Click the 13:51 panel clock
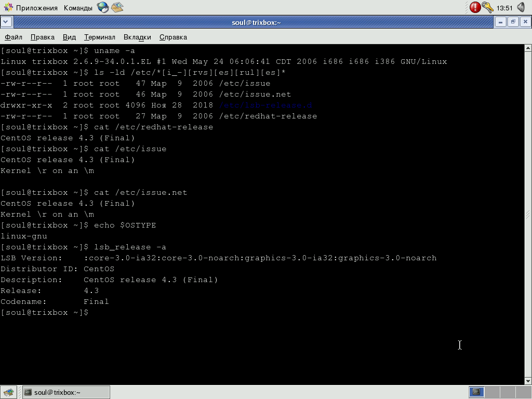This screenshot has height=399, width=532. pyautogui.click(x=504, y=8)
